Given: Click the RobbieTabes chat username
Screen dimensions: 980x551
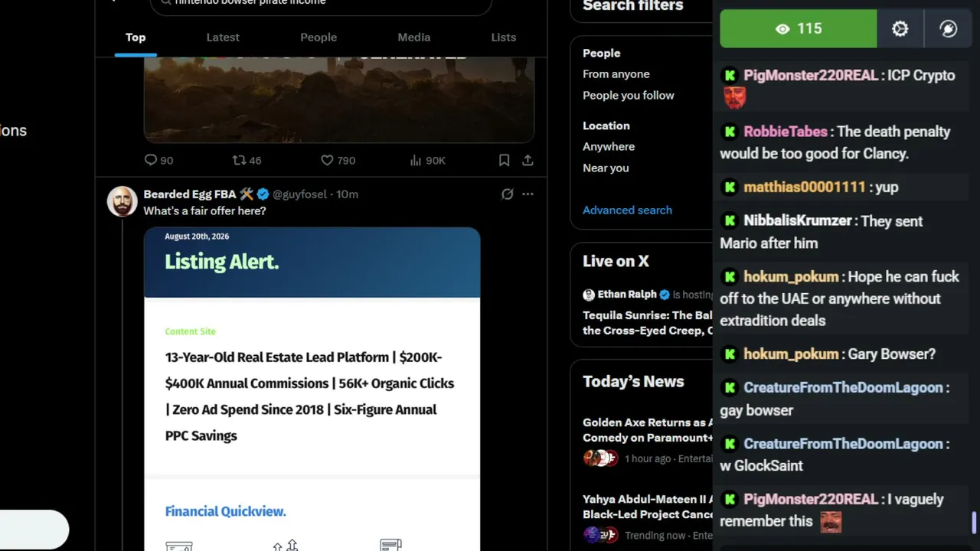Looking at the screenshot, I should [786, 132].
